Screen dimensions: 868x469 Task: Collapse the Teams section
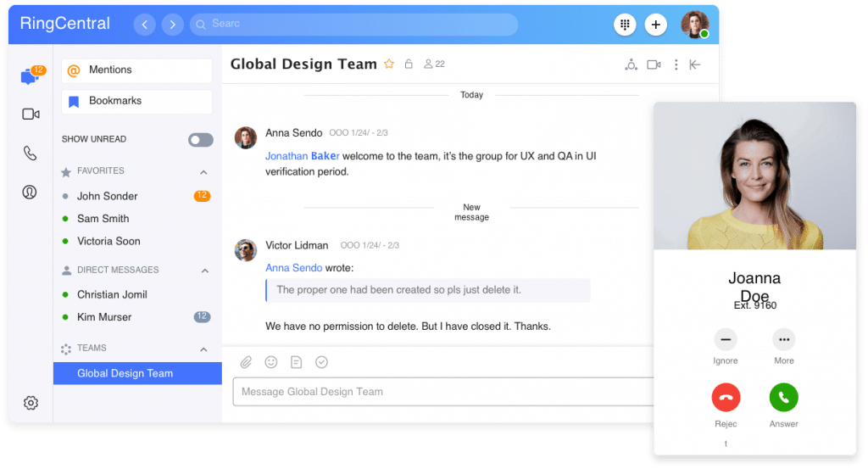click(203, 349)
